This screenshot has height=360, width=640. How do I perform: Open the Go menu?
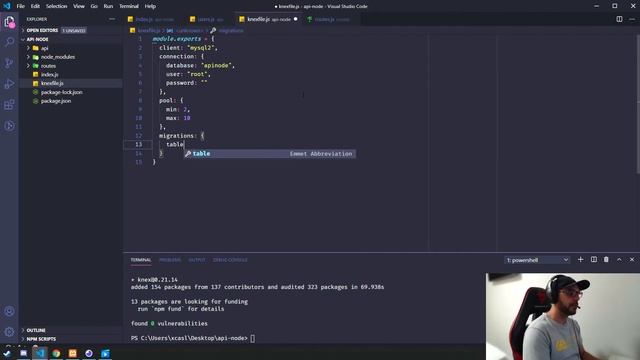tap(94, 6)
